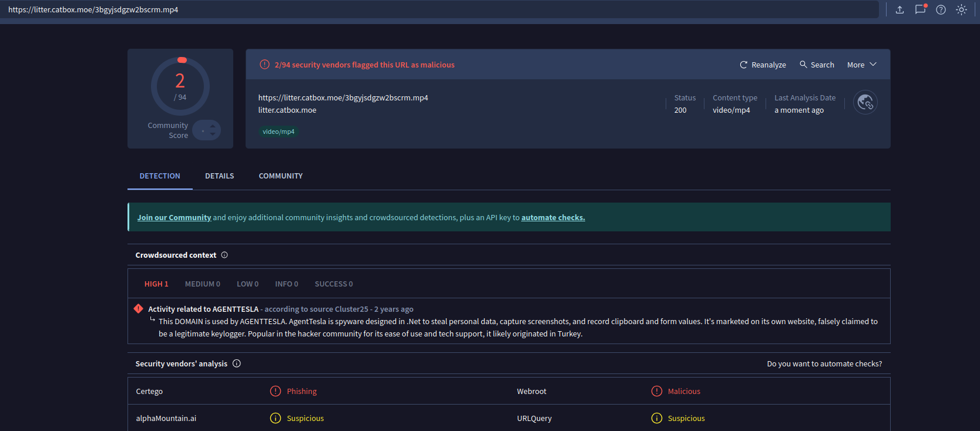Click the info icon next to Crowdsourced context
Image resolution: width=980 pixels, height=431 pixels.
click(224, 255)
